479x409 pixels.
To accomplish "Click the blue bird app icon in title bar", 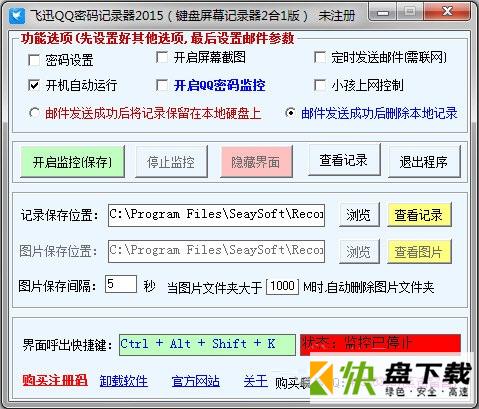I will coord(17,16).
